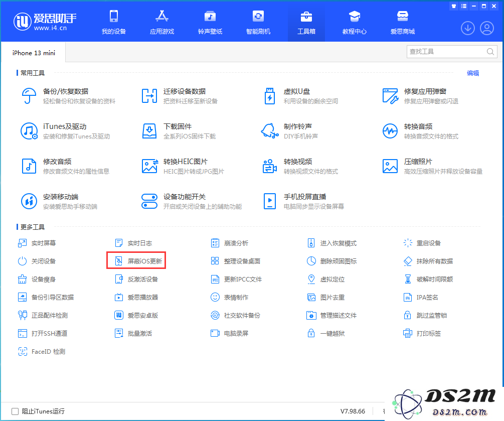Click the user account avatar icon
This screenshot has width=504, height=421.
click(487, 28)
